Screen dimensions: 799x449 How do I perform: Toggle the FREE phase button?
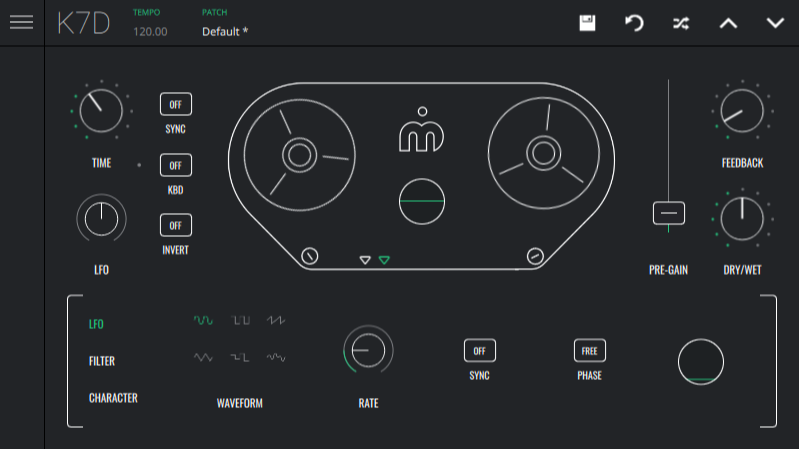coord(590,351)
